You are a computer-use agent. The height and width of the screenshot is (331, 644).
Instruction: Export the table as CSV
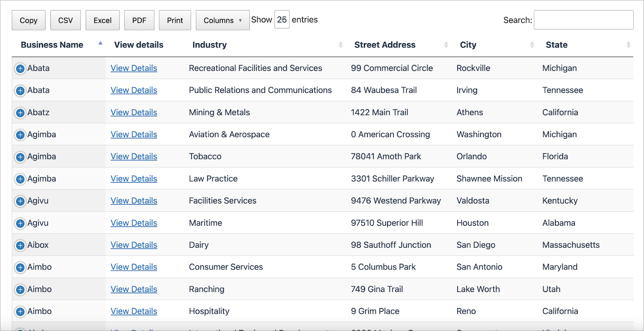[x=66, y=20]
